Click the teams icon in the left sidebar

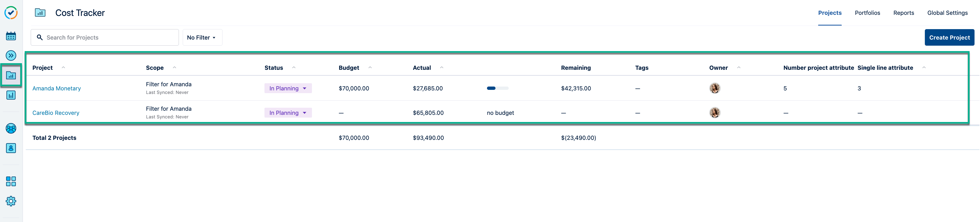tap(11, 128)
